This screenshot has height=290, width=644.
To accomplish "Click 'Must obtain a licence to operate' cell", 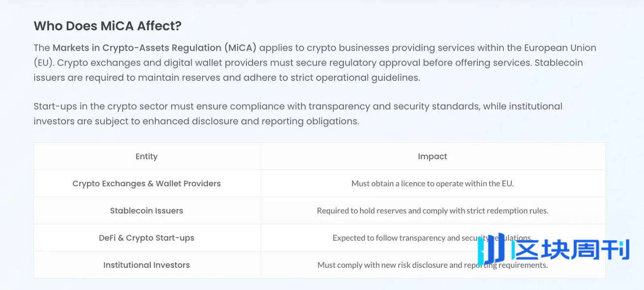I will pos(433,184).
